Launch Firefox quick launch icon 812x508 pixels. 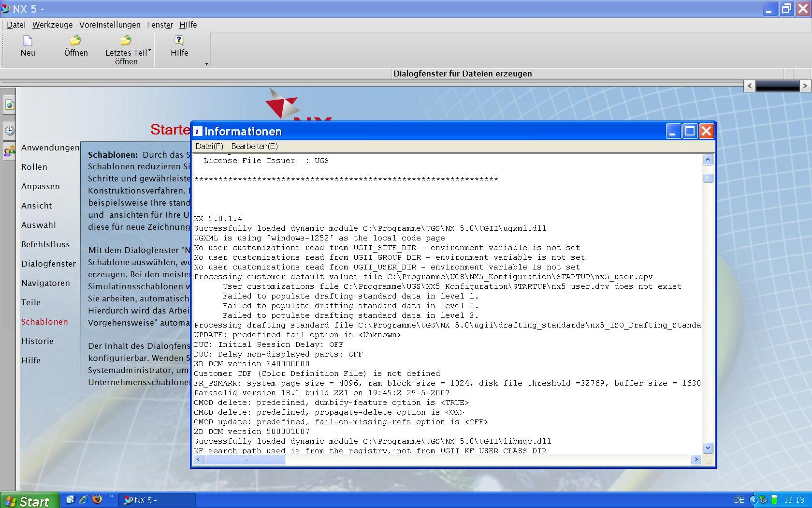97,500
